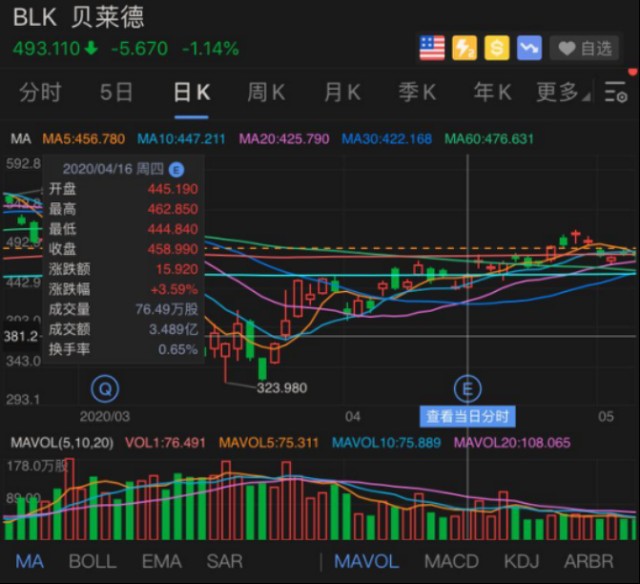
Task: Tap the US flag market icon
Action: 432,48
